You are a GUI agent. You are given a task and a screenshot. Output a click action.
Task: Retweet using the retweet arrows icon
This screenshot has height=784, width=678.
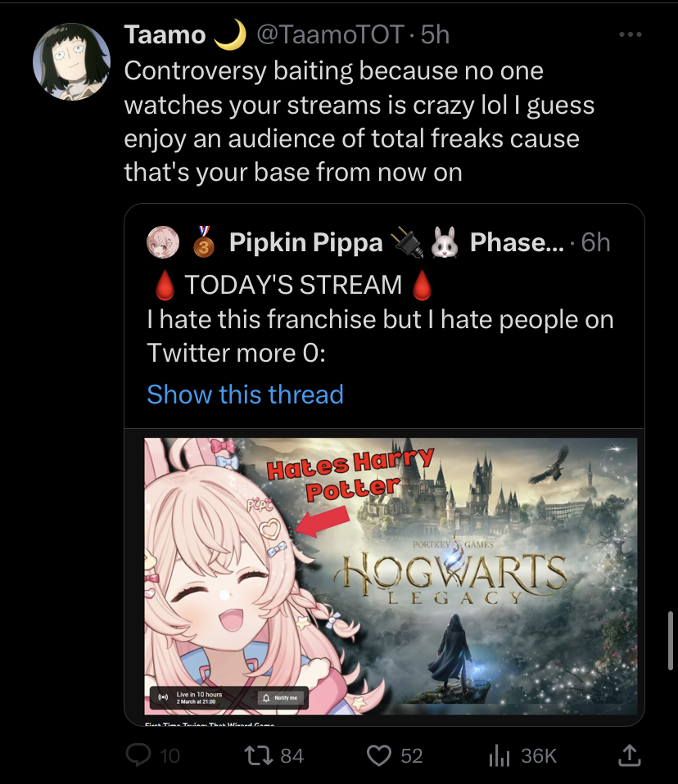[x=258, y=755]
